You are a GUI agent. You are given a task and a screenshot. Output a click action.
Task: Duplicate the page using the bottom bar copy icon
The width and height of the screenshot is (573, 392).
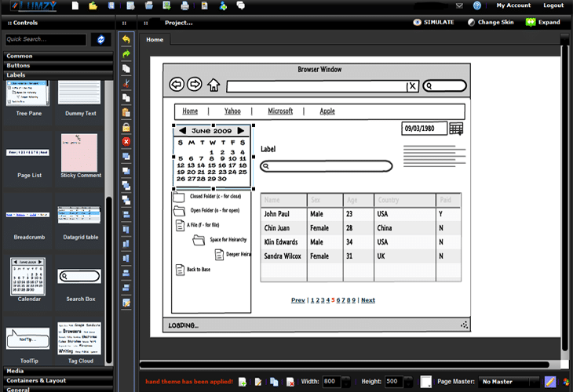[274, 382]
